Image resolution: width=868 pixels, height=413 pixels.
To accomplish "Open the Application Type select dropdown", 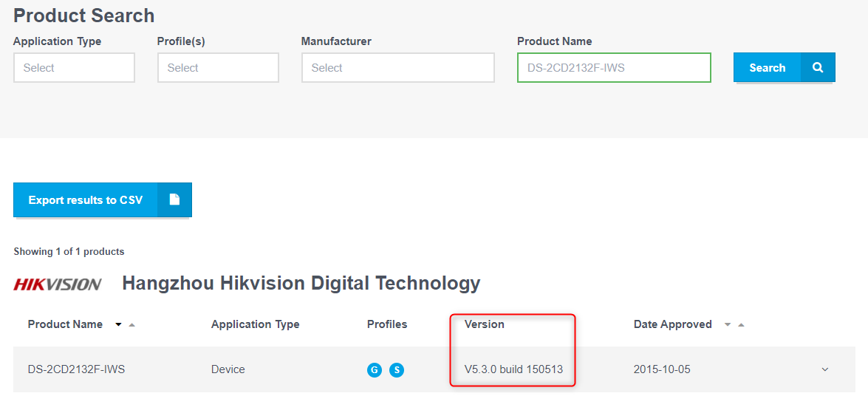I will click(x=74, y=68).
